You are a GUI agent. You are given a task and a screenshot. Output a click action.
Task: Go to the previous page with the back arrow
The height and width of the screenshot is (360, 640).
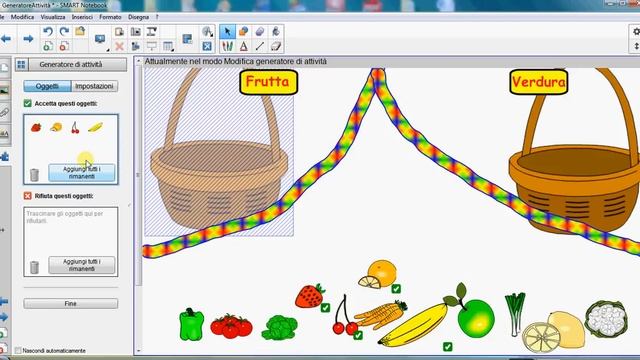(x=6, y=39)
